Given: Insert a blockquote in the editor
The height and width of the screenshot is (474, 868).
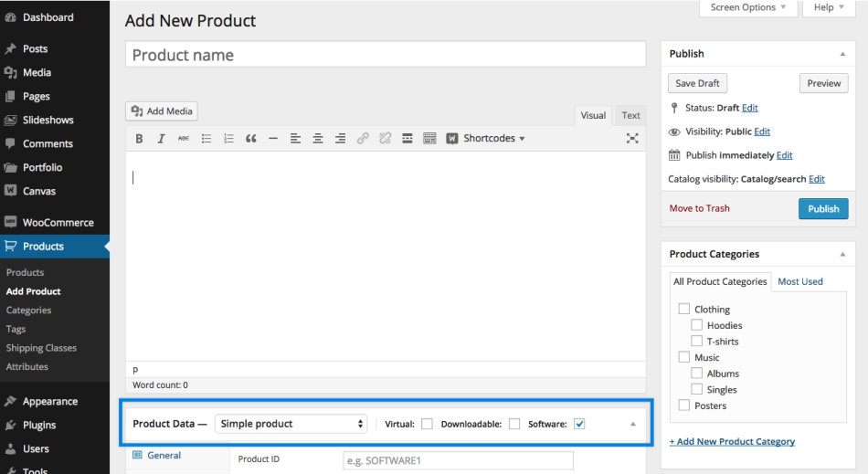Looking at the screenshot, I should [x=250, y=139].
